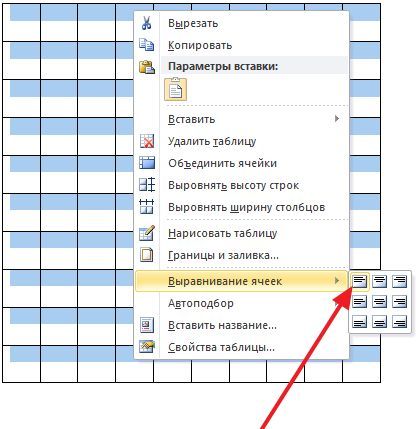Click the Draw Table pencil icon
Viewport: 418px width, 429px height.
[x=147, y=233]
